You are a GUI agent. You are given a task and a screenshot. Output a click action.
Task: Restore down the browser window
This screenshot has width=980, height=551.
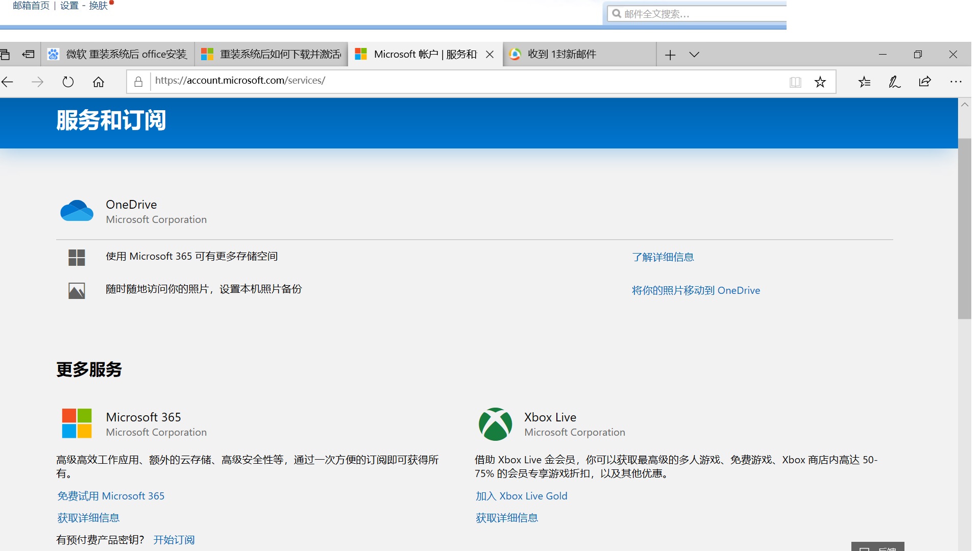tap(918, 54)
